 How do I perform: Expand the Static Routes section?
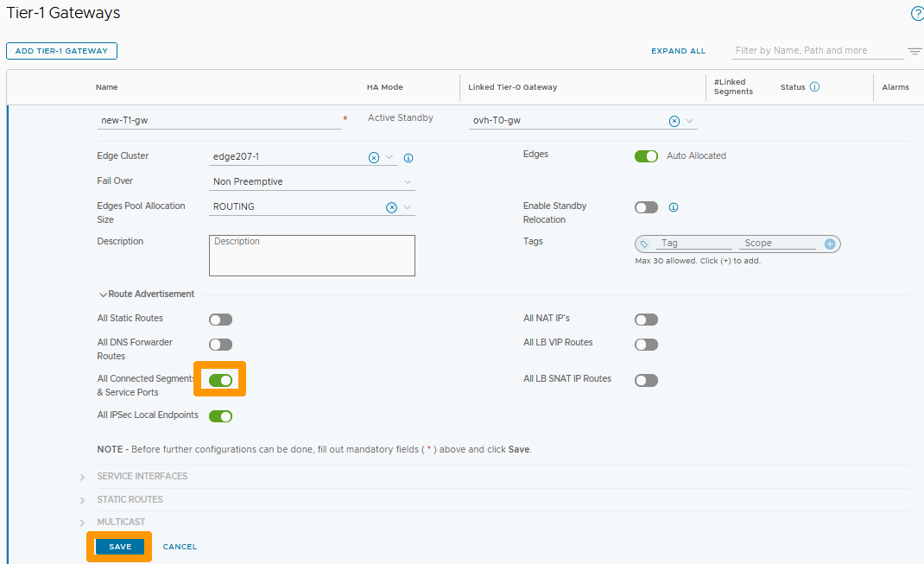(130, 499)
